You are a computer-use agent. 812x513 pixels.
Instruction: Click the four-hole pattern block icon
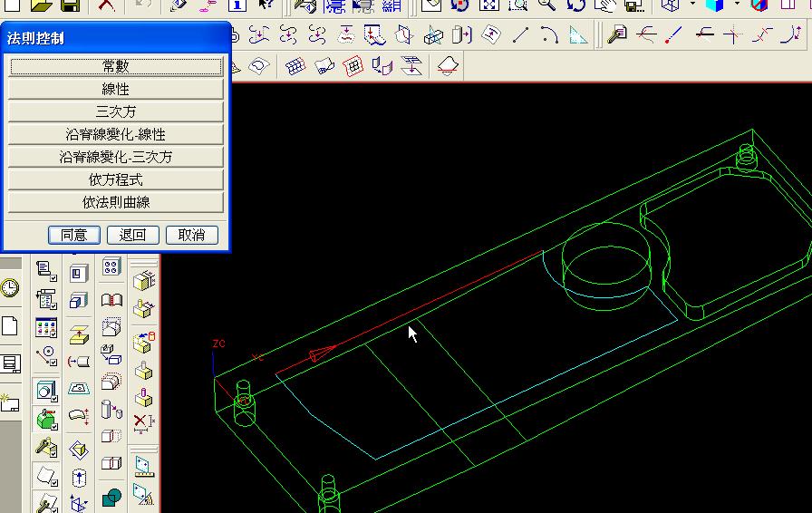(111, 266)
